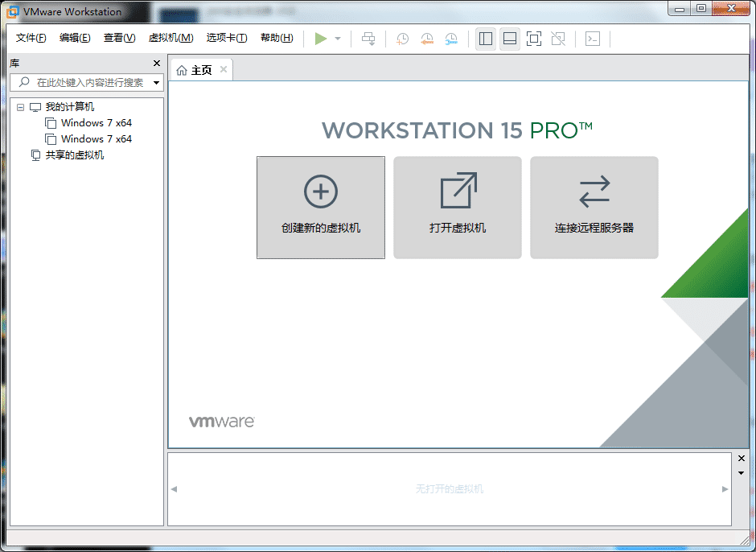This screenshot has height=552, width=756.
Task: Click the 打开虚拟机 button
Action: pyautogui.click(x=458, y=208)
